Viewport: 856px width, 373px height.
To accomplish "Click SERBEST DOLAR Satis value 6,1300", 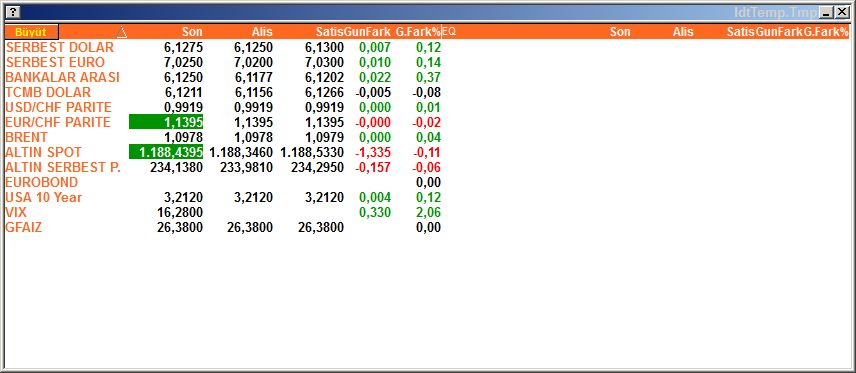I will (x=324, y=48).
